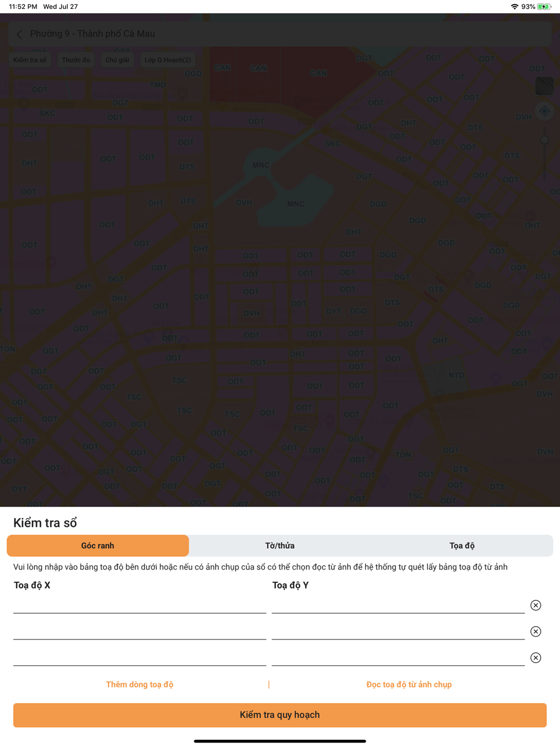Focus the third Toạ độ X field
The width and height of the screenshot is (560, 747).
[139, 657]
